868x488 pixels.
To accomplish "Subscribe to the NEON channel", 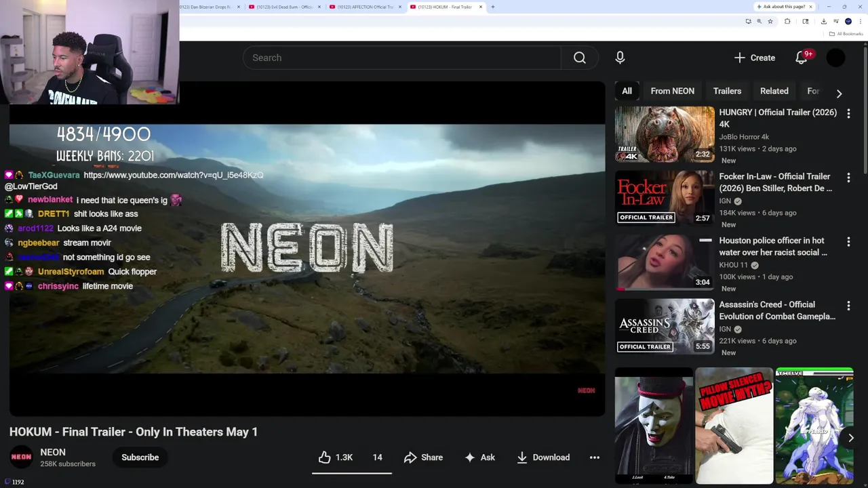I will (140, 457).
